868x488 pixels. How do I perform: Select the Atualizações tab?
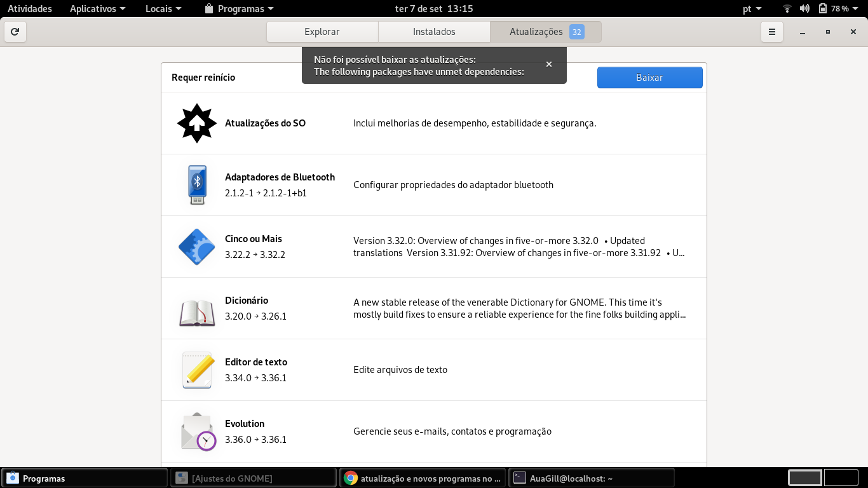click(x=546, y=32)
